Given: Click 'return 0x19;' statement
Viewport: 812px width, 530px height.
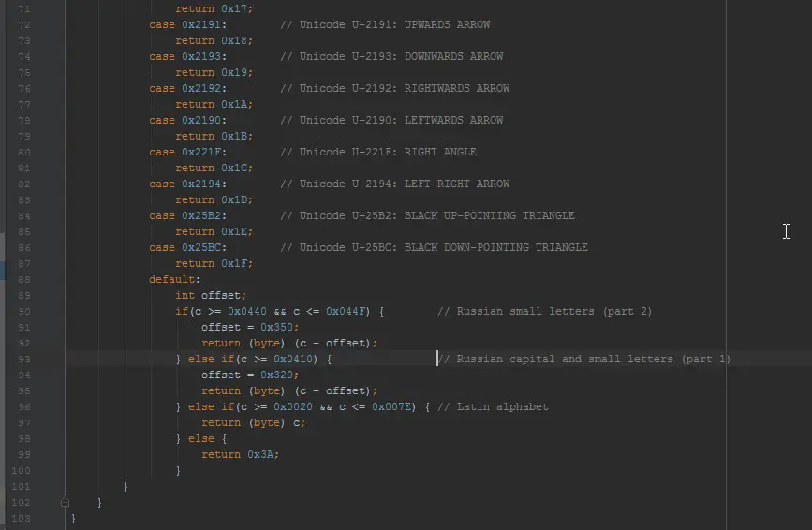Looking at the screenshot, I should (x=214, y=73).
